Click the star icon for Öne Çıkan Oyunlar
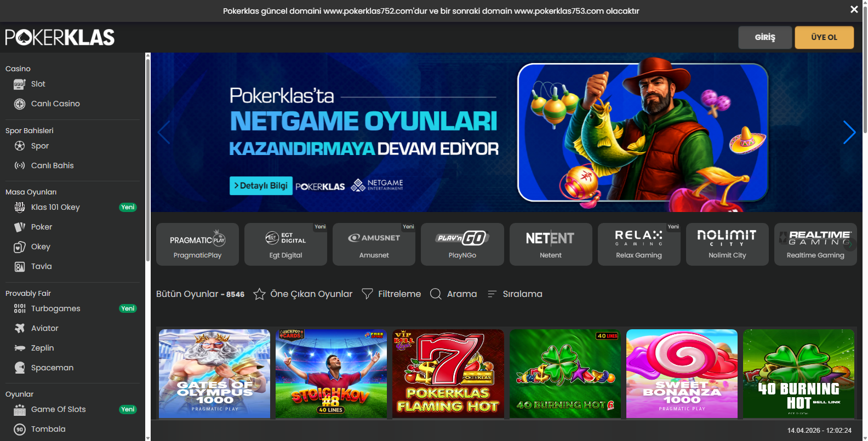The width and height of the screenshot is (868, 441). 259,294
